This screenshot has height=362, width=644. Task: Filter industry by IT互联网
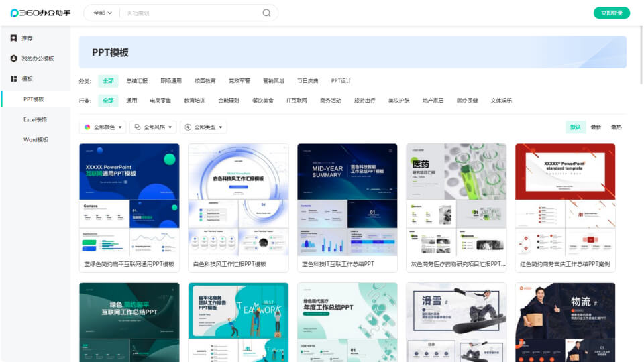(297, 100)
